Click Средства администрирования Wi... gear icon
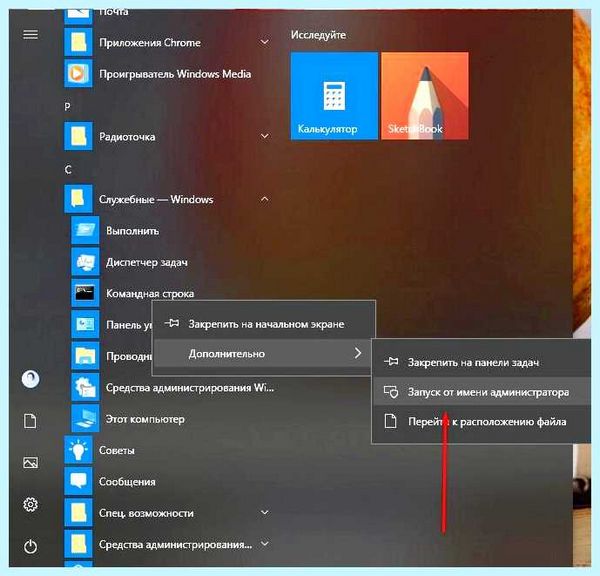Viewport: 600px width, 576px height. [85, 387]
